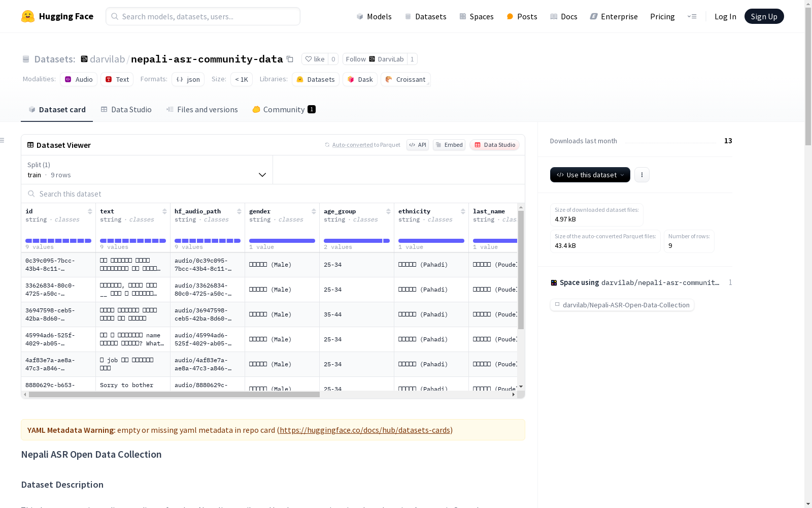Click the Log In link

pyautogui.click(x=725, y=16)
